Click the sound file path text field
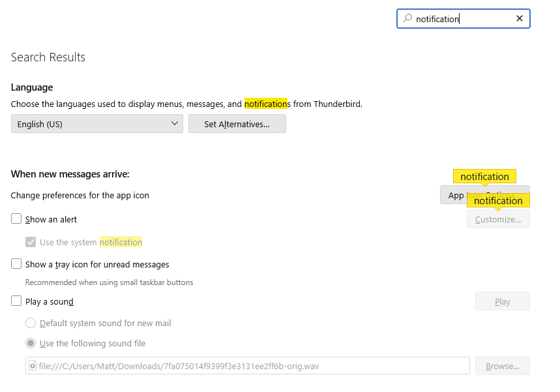The height and width of the screenshot is (392, 560). click(248, 366)
